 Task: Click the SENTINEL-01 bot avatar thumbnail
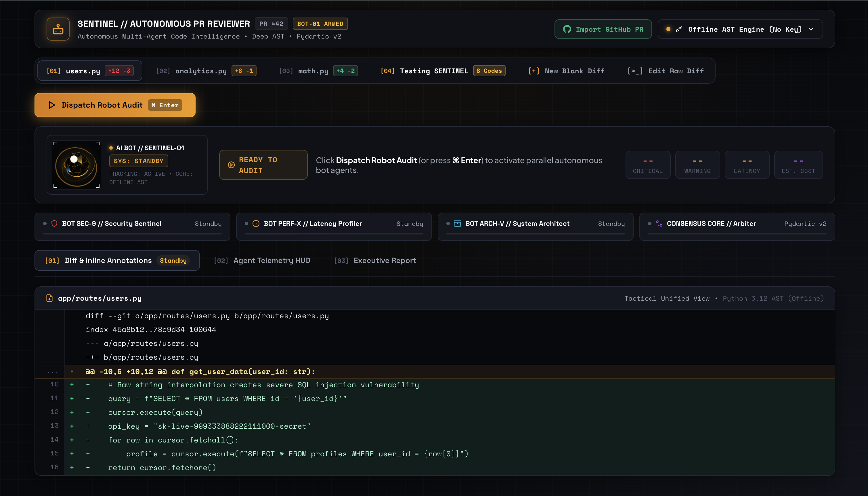[x=76, y=165]
